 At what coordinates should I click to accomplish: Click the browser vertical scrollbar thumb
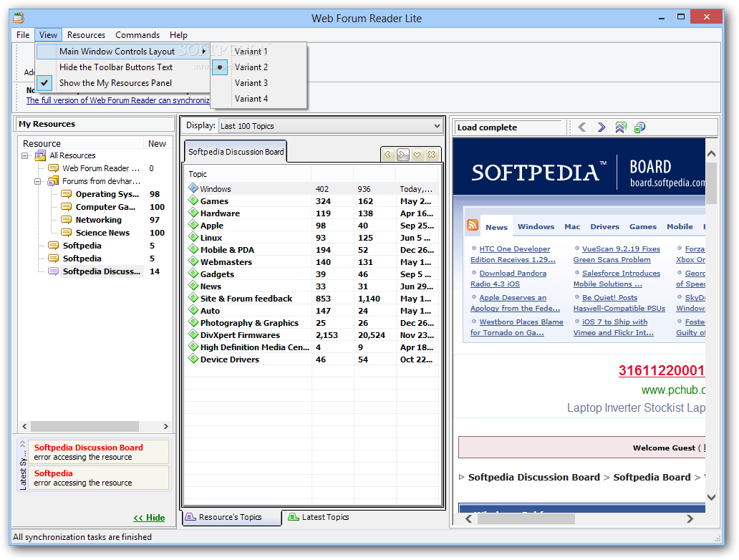711,183
